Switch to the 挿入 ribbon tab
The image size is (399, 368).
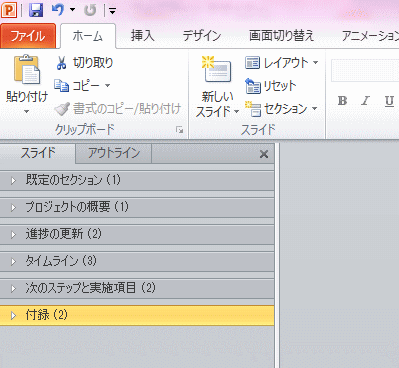pyautogui.click(x=143, y=36)
